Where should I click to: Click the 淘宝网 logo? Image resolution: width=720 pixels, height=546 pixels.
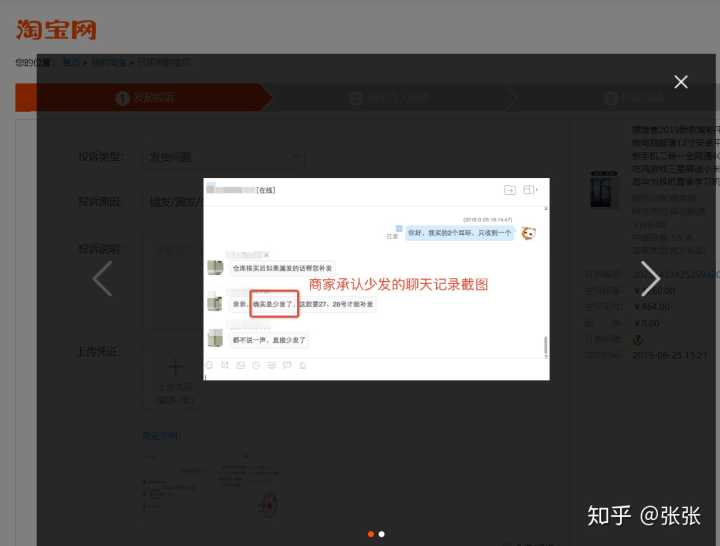pyautogui.click(x=56, y=30)
